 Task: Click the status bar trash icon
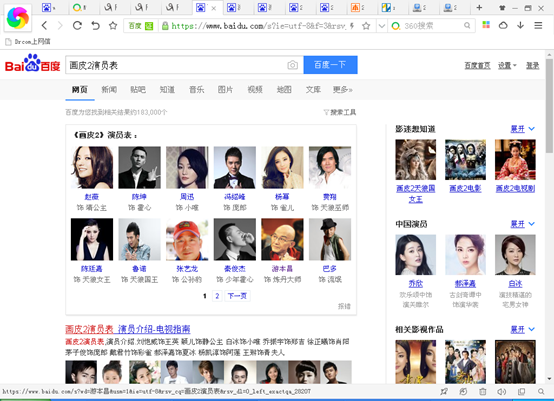click(x=483, y=391)
